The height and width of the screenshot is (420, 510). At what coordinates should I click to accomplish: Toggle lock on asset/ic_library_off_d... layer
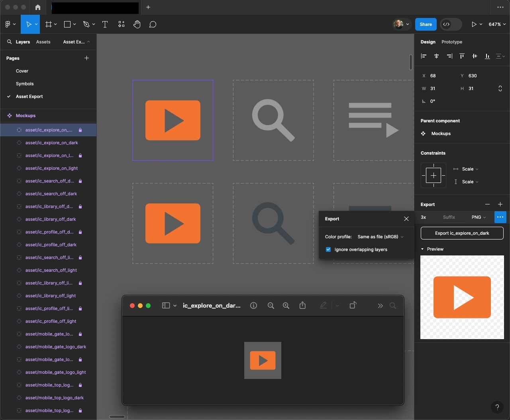pos(80,206)
